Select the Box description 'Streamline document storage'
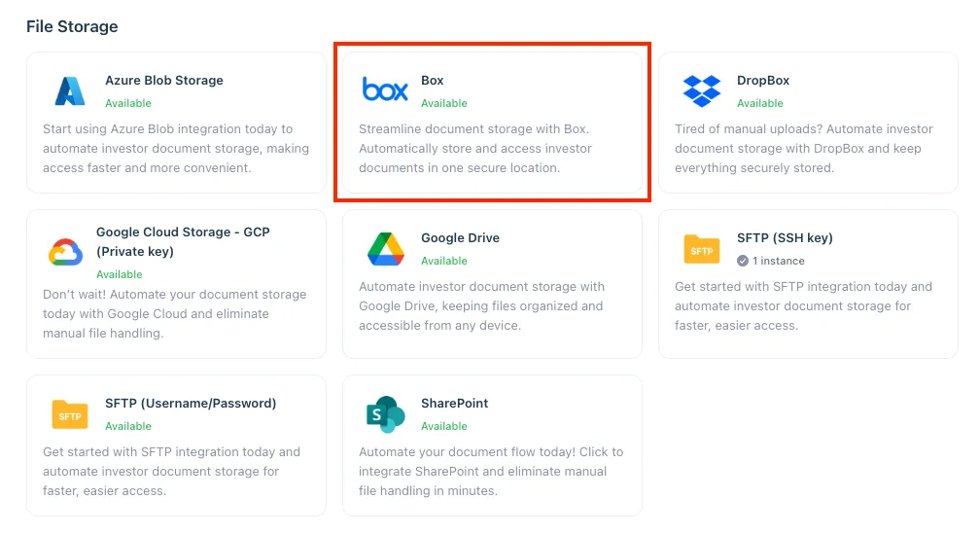 pyautogui.click(x=475, y=148)
